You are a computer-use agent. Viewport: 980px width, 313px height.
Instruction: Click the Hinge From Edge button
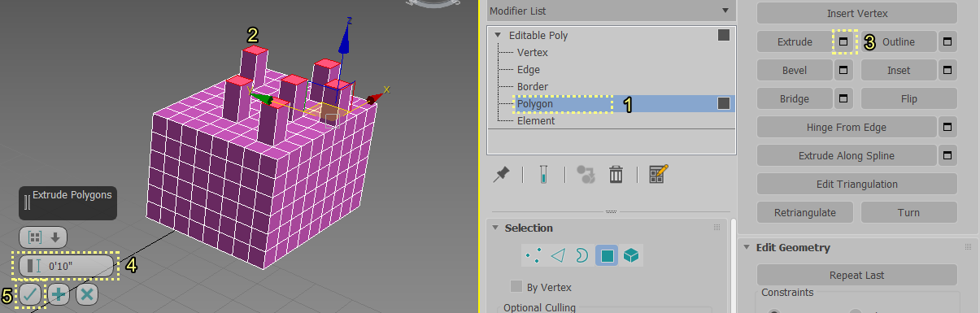(x=846, y=128)
